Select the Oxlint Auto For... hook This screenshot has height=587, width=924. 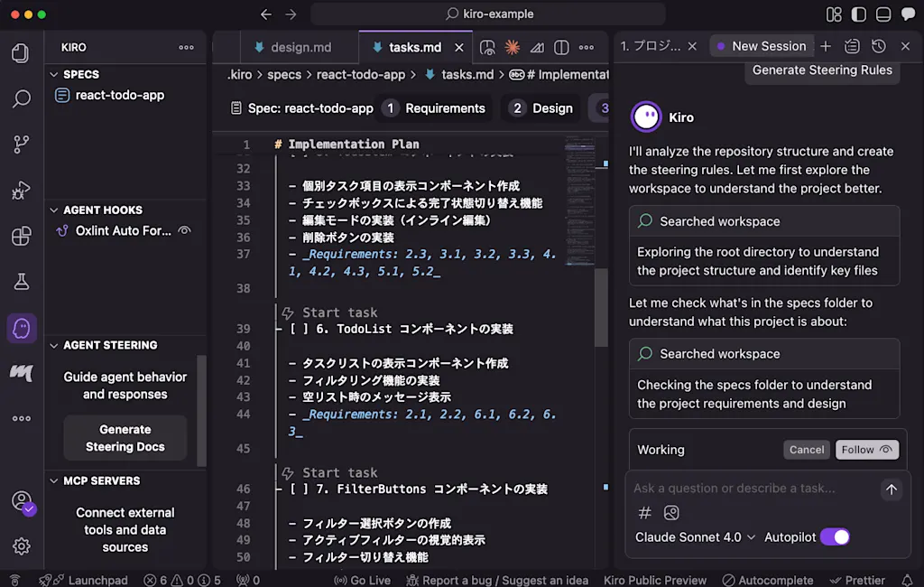click(123, 230)
